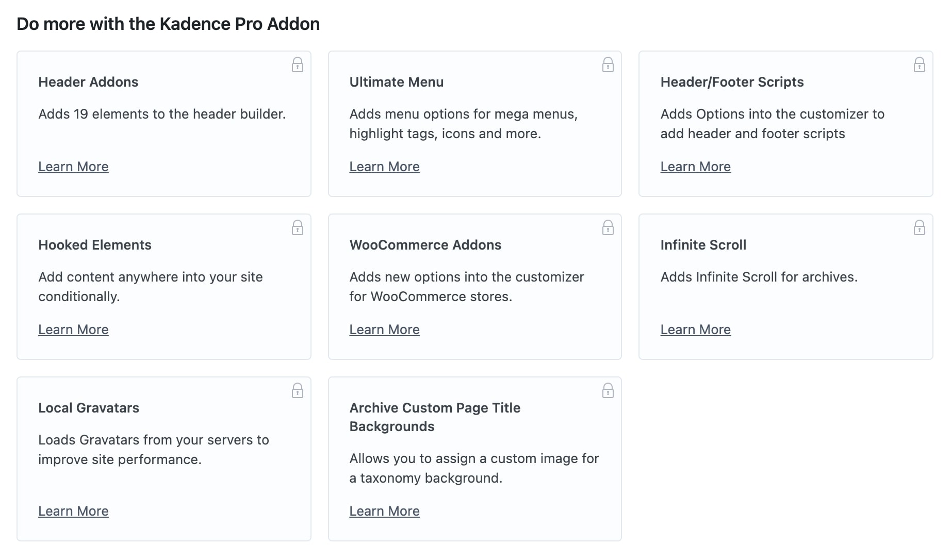
Task: Open Learn More for Ultimate Menu
Action: 385,166
